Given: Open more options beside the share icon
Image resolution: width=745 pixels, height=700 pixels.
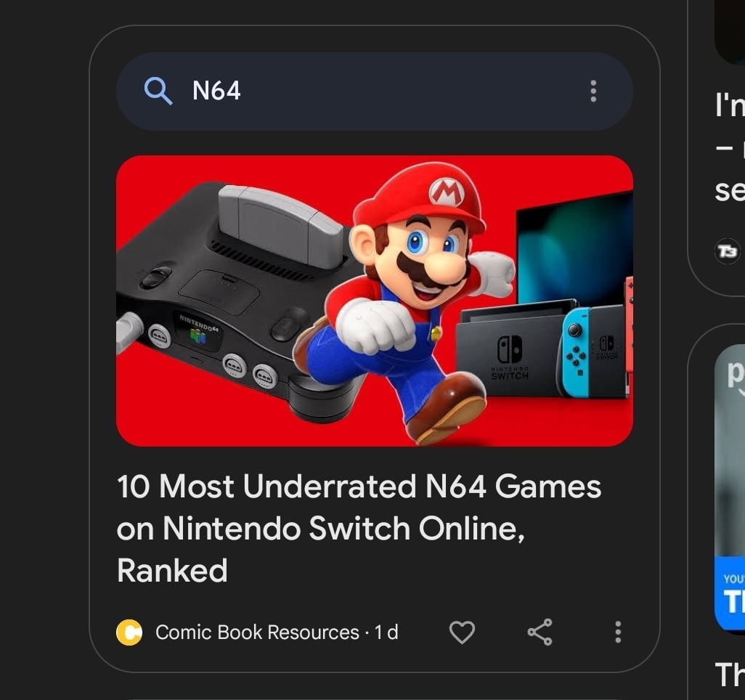Looking at the screenshot, I should click(618, 632).
